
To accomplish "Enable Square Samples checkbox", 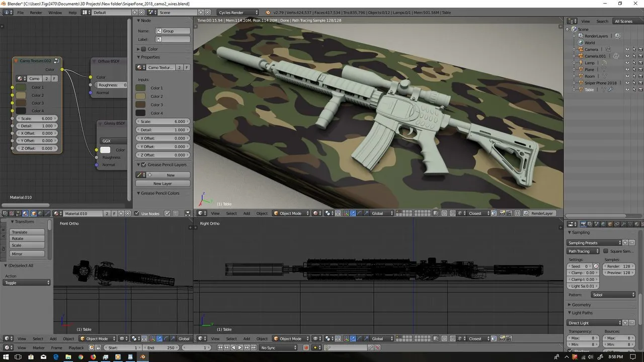I will [606, 251].
